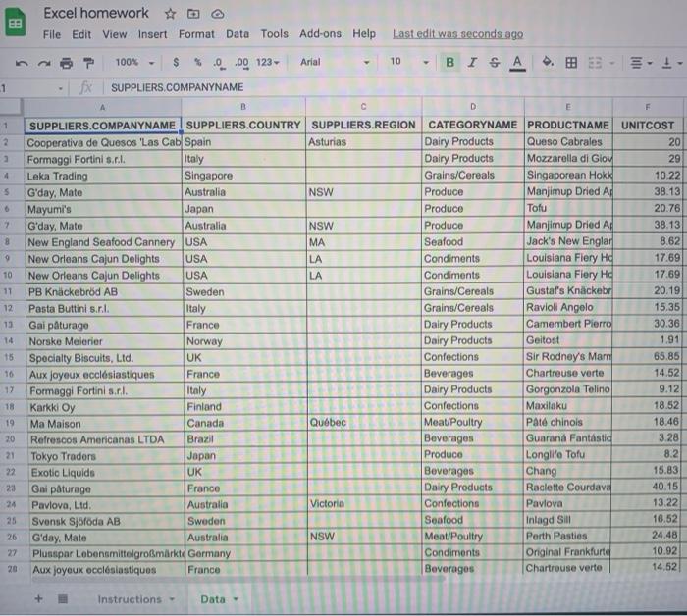Select row 14 header

click(x=8, y=341)
